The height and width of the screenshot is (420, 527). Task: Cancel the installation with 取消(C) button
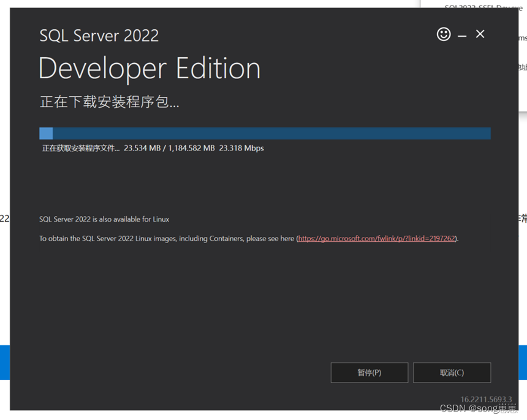coord(452,373)
